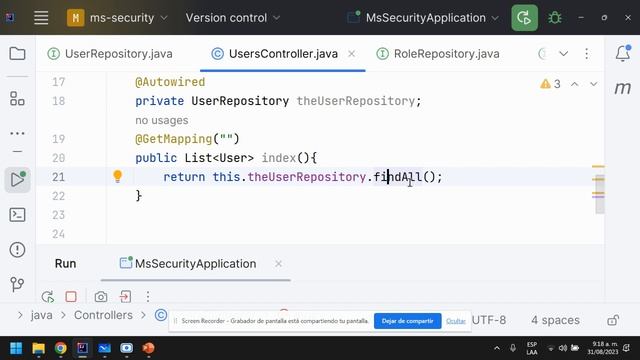
Task: Open editor tab options menu
Action: tap(587, 54)
